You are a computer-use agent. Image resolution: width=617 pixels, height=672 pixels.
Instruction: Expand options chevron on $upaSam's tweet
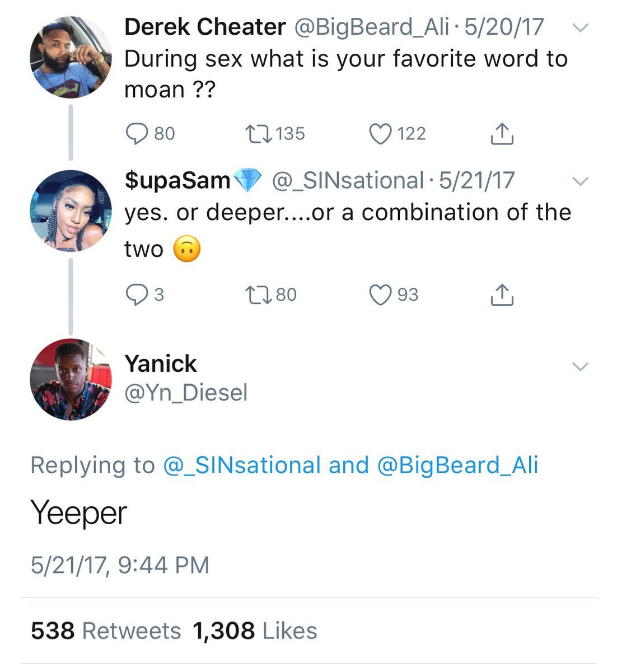coord(581,181)
